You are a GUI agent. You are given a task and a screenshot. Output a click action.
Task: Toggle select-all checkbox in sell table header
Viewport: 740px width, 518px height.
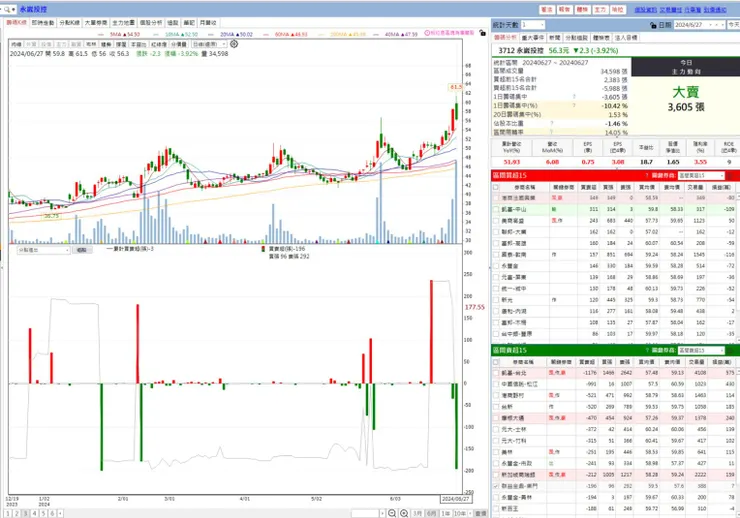point(496,362)
